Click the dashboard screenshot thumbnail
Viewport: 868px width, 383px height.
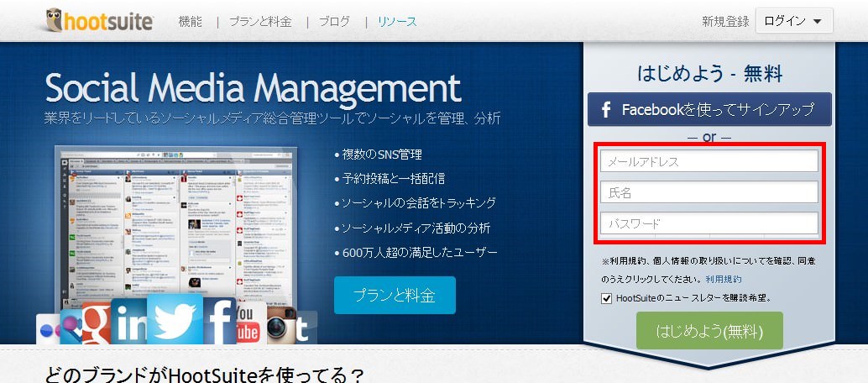pos(176,222)
